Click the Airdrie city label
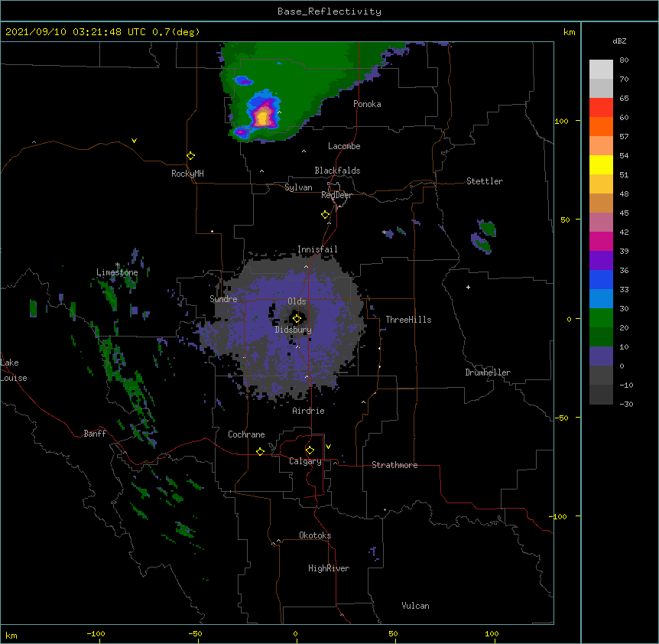Viewport: 659px width, 644px height. [x=309, y=411]
